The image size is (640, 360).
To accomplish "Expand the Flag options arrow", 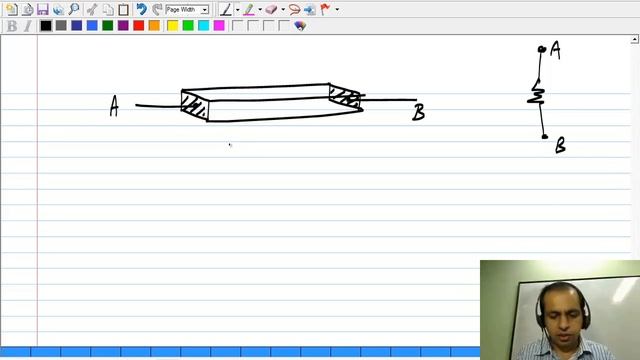I will tap(337, 9).
